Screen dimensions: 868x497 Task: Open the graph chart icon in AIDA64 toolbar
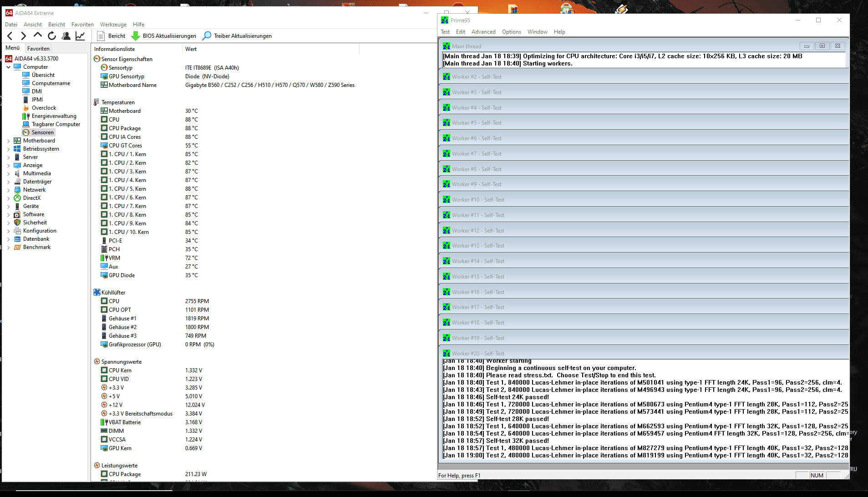point(80,36)
